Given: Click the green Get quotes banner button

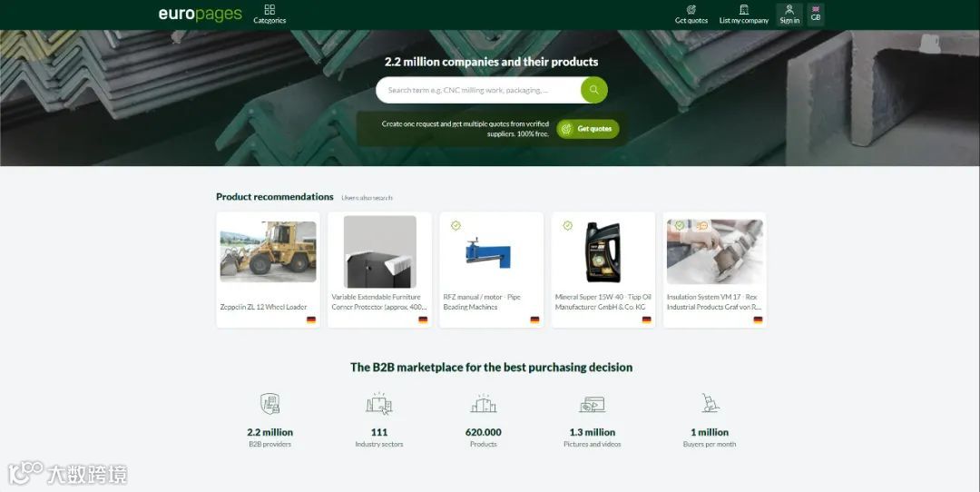Looking at the screenshot, I should click(x=587, y=129).
